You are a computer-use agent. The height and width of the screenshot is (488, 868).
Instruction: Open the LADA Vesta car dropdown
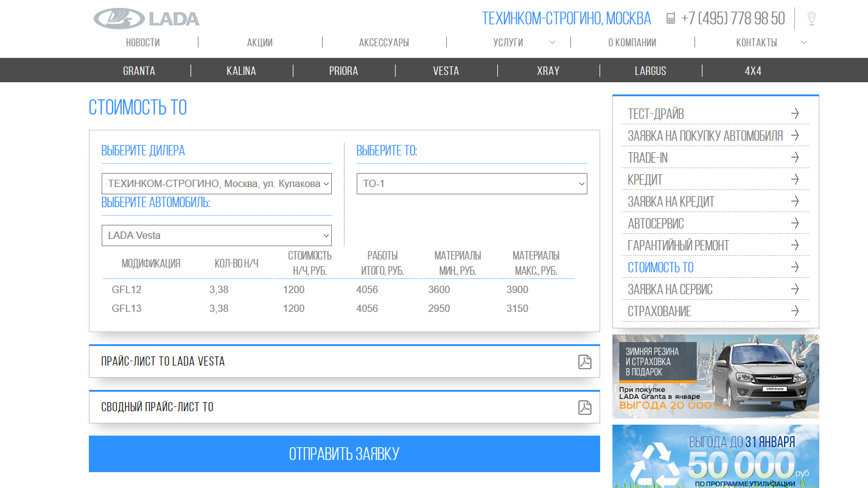[216, 236]
